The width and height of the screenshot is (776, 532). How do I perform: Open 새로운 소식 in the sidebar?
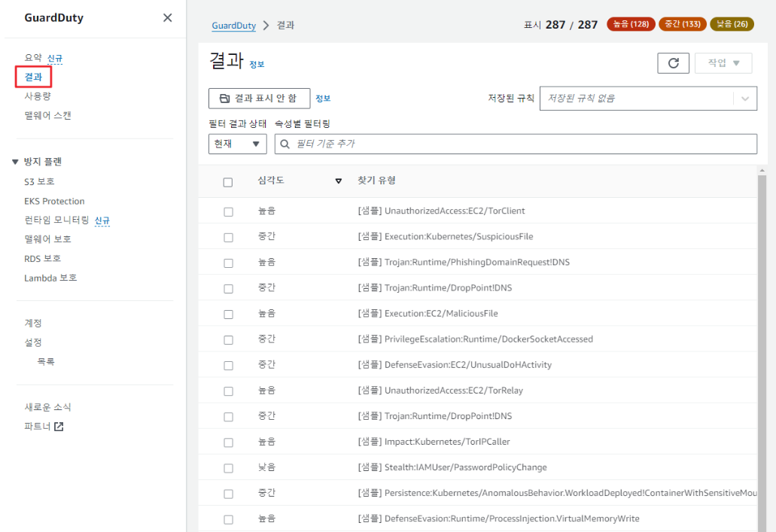[x=47, y=407]
